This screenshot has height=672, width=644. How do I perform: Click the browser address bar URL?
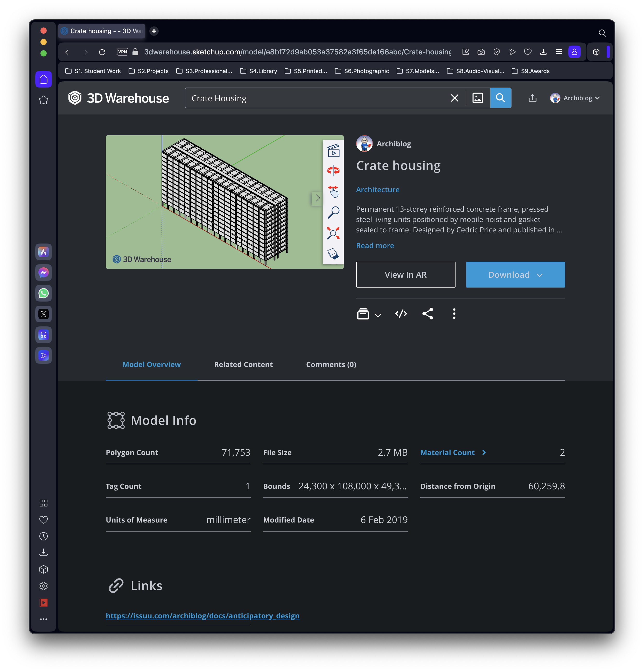(297, 52)
